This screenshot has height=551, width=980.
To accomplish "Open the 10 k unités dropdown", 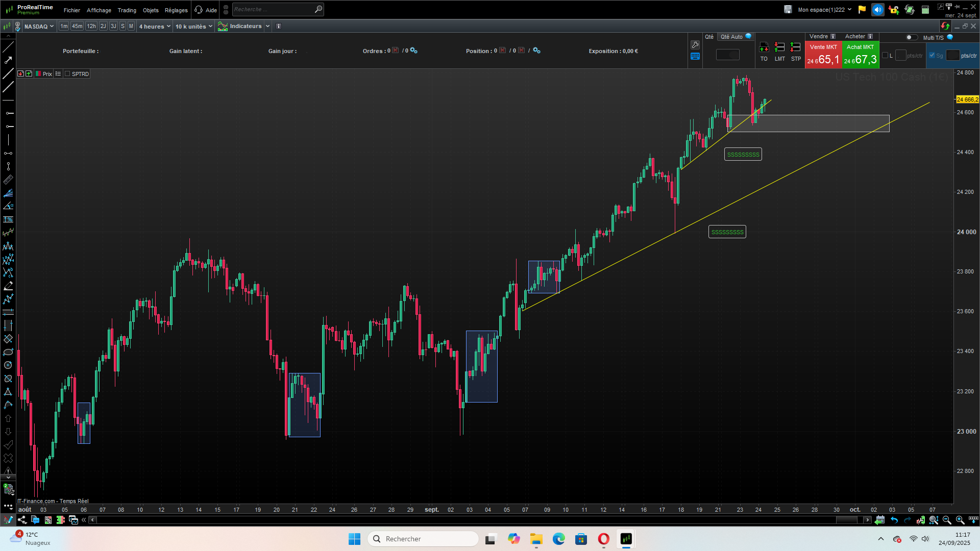I will click(193, 26).
